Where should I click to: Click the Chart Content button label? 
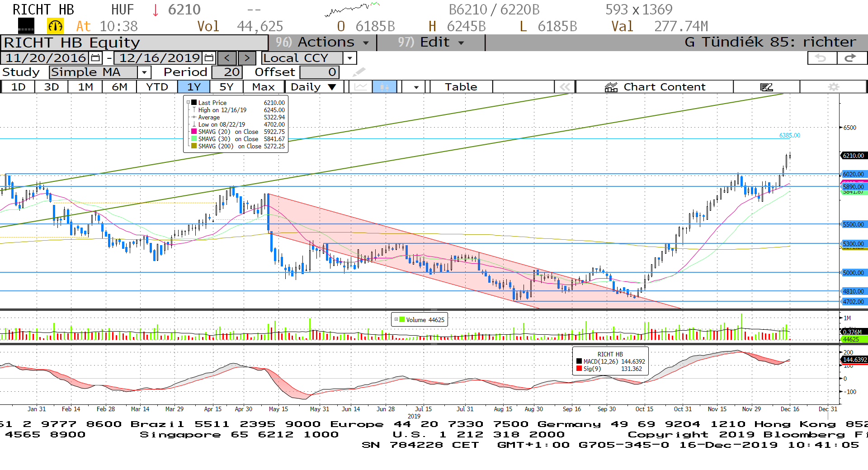point(664,87)
